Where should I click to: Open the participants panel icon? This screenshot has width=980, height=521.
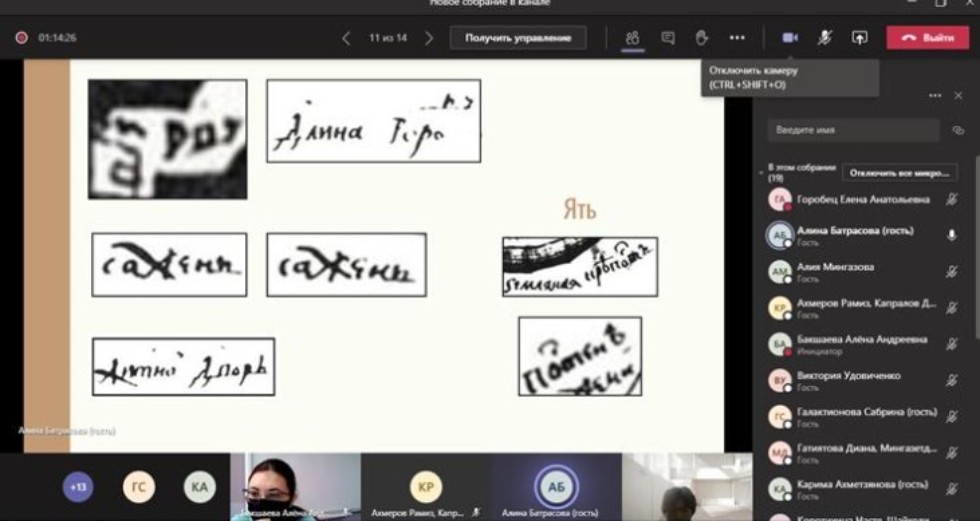pyautogui.click(x=632, y=38)
